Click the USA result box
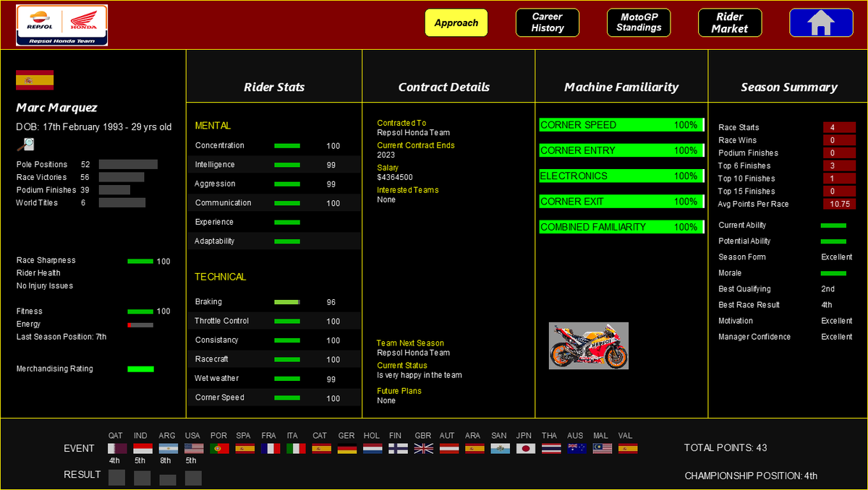The width and height of the screenshot is (868, 490). pos(193,478)
